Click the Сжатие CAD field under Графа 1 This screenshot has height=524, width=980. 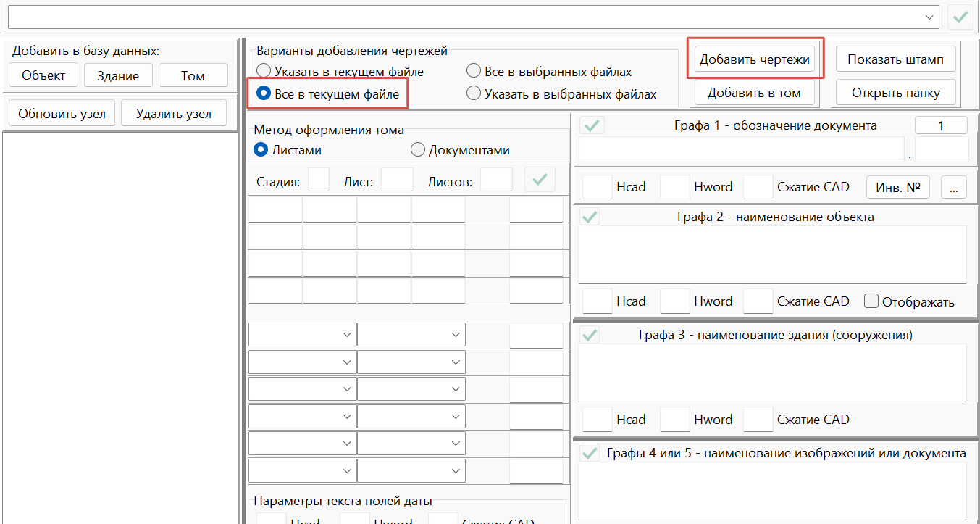758,187
